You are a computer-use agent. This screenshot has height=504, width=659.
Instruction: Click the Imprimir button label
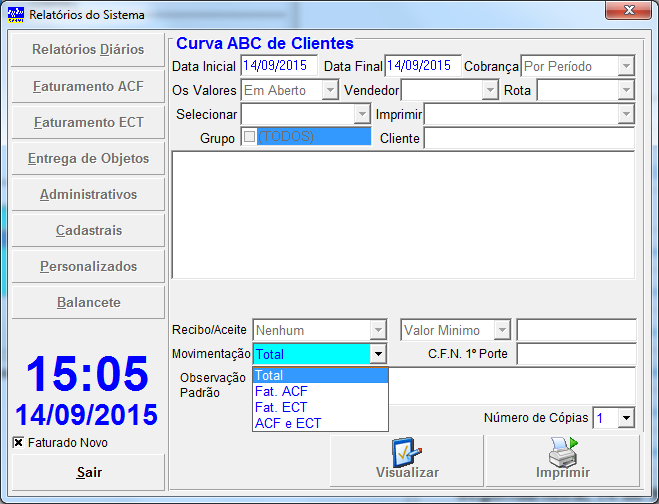[563, 472]
